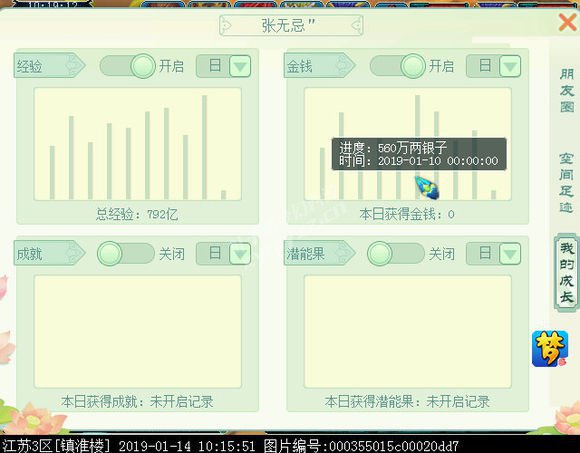Click the 潜能果 label arrow tag
Viewport: 580px width, 453px height.
(320, 253)
